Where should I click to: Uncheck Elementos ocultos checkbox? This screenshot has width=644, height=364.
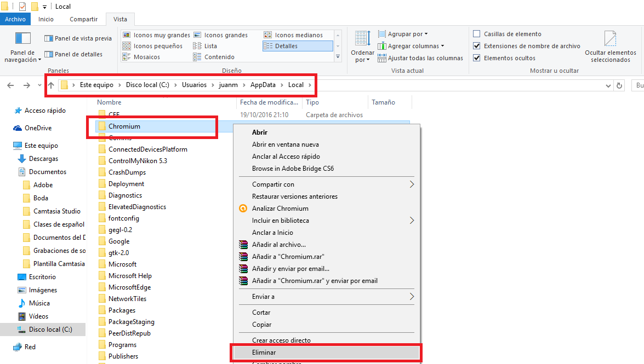(477, 58)
